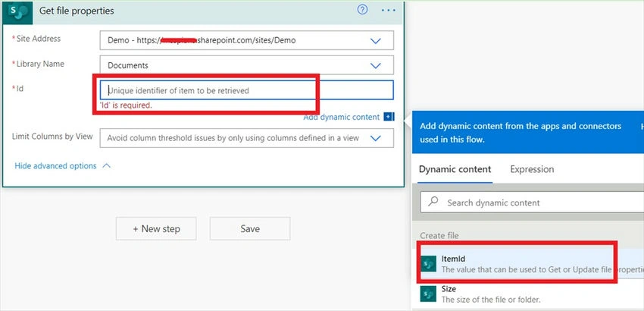Click the plus icon beside Add dynamic content
The width and height of the screenshot is (644, 311).
[389, 117]
